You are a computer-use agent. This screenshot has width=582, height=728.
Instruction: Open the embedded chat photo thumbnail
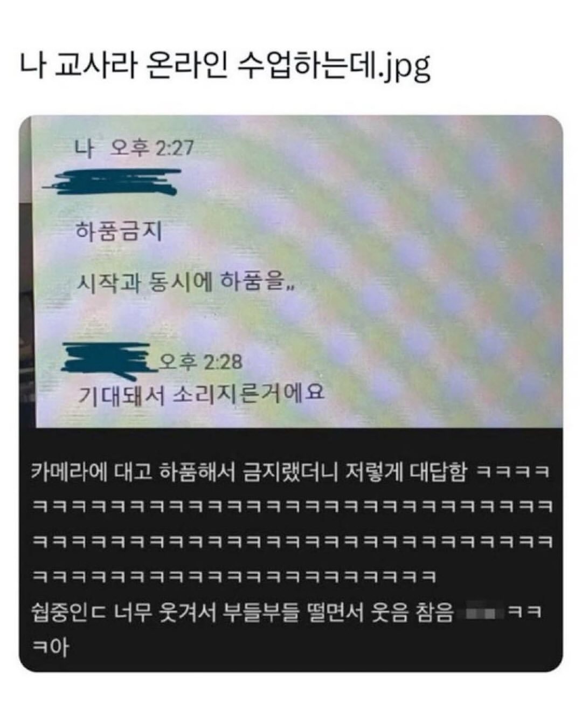click(291, 271)
